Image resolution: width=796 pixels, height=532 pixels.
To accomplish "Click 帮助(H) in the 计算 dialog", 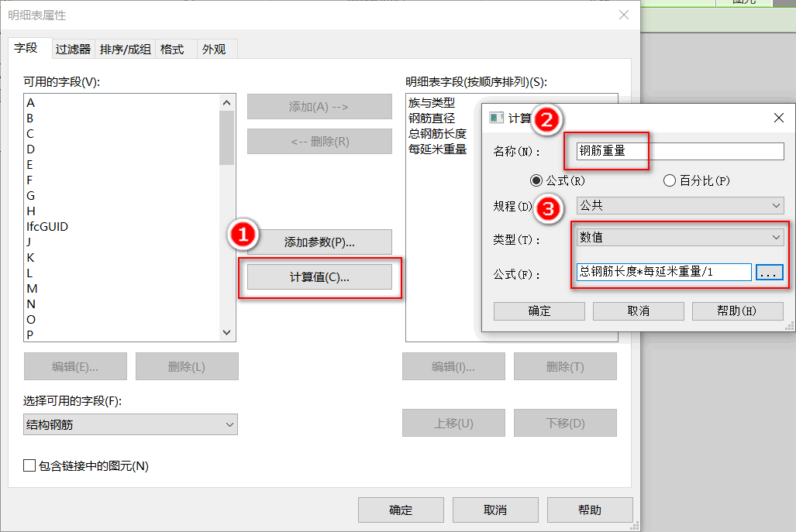I will [737, 311].
